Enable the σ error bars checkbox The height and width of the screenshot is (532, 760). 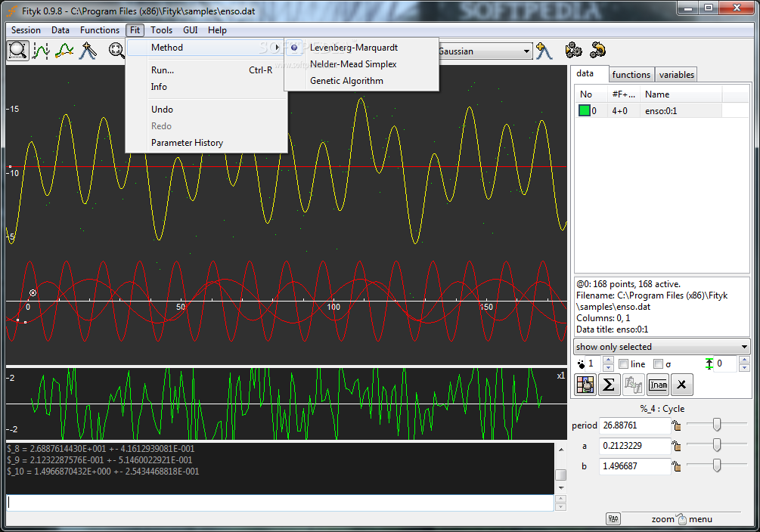coord(658,364)
